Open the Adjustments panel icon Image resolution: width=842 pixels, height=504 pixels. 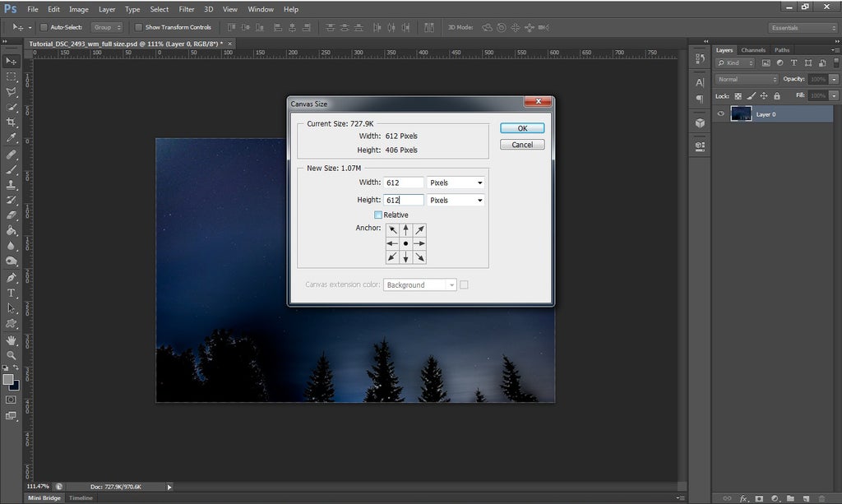click(x=700, y=59)
